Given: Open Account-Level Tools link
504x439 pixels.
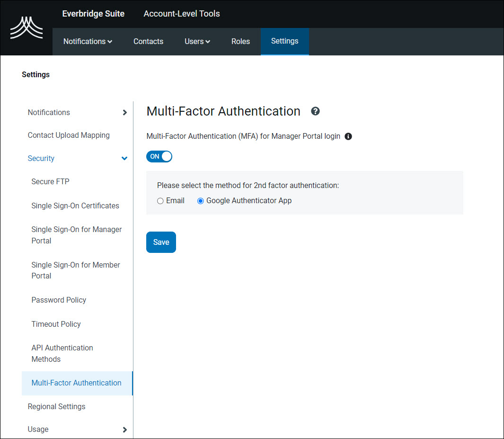Looking at the screenshot, I should tap(182, 14).
